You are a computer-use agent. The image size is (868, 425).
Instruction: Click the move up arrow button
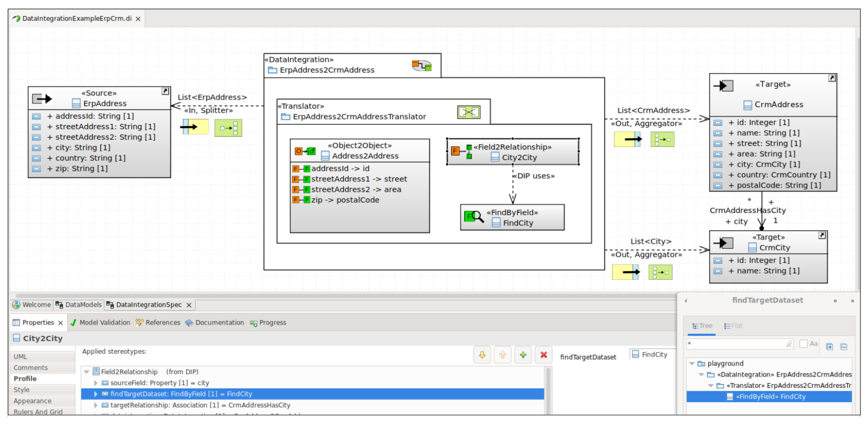tap(502, 354)
